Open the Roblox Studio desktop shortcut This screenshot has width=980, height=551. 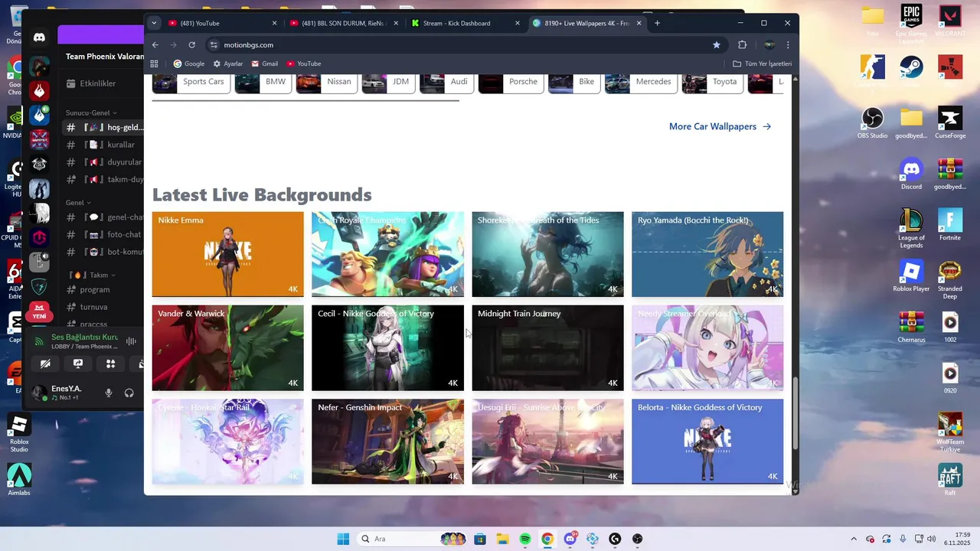coord(19,432)
